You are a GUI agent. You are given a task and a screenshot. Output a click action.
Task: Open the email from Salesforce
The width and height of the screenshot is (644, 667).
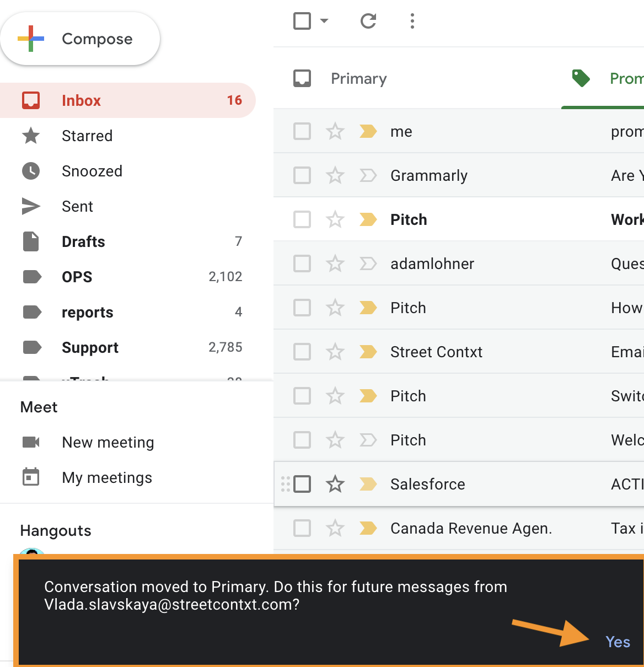[x=459, y=484]
